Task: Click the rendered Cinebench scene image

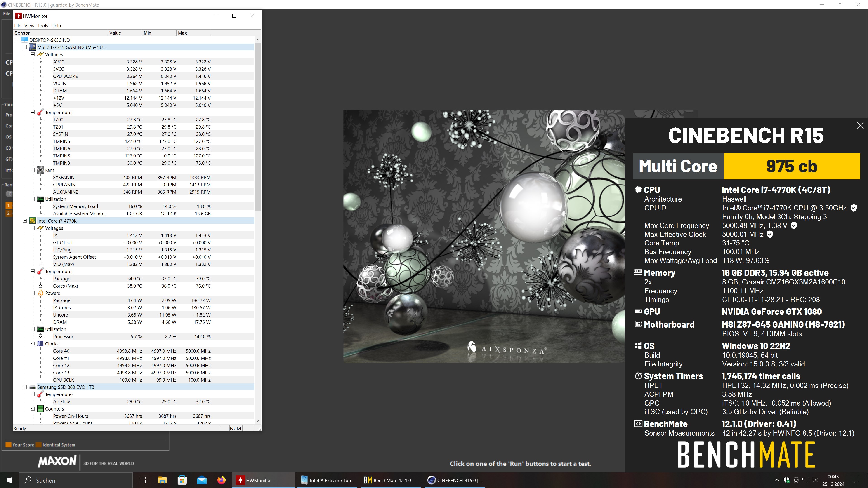Action: [x=484, y=236]
